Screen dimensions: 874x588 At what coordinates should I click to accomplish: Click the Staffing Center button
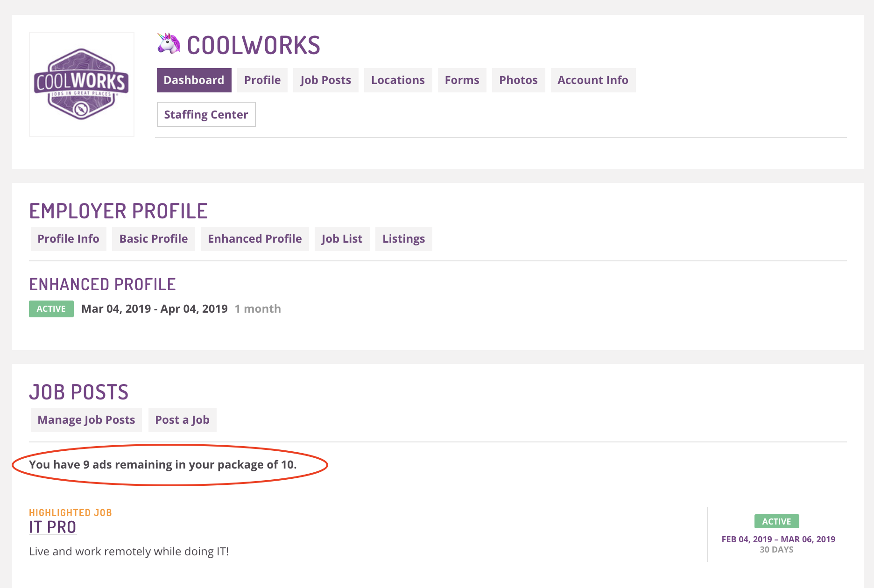point(206,114)
